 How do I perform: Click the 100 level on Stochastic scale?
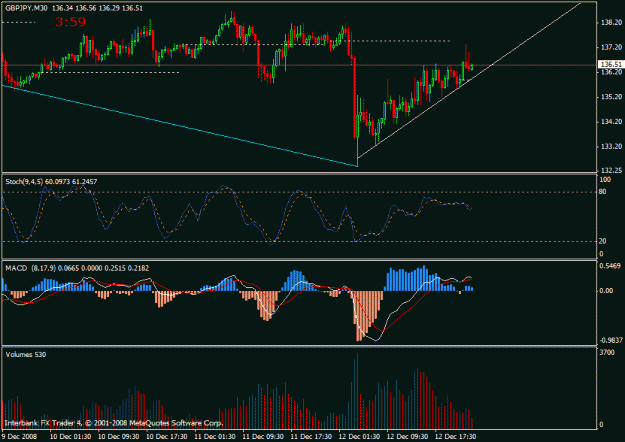pyautogui.click(x=605, y=180)
